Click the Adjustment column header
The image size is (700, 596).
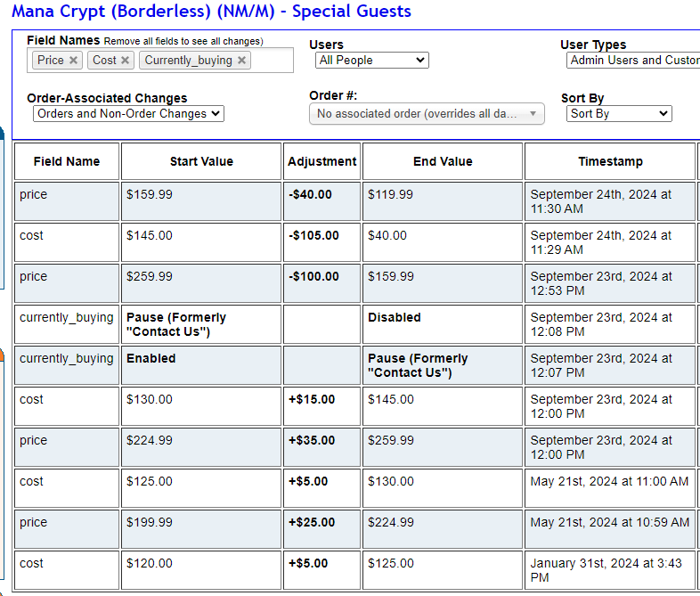(322, 161)
